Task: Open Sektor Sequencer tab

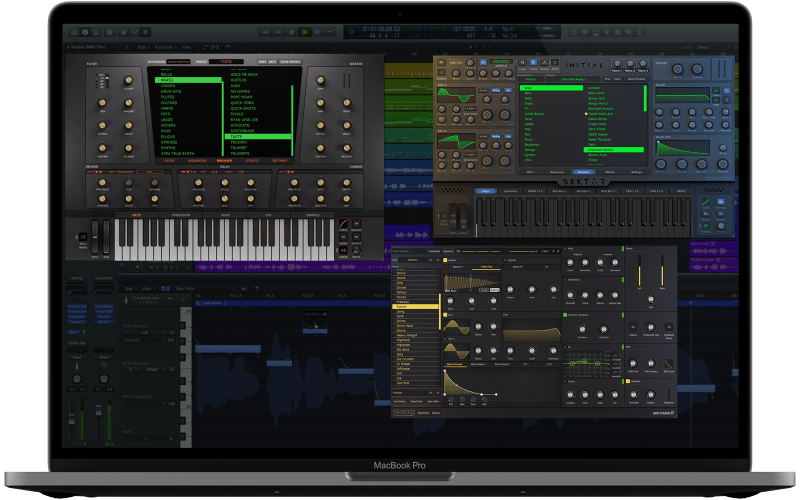Action: (x=557, y=172)
